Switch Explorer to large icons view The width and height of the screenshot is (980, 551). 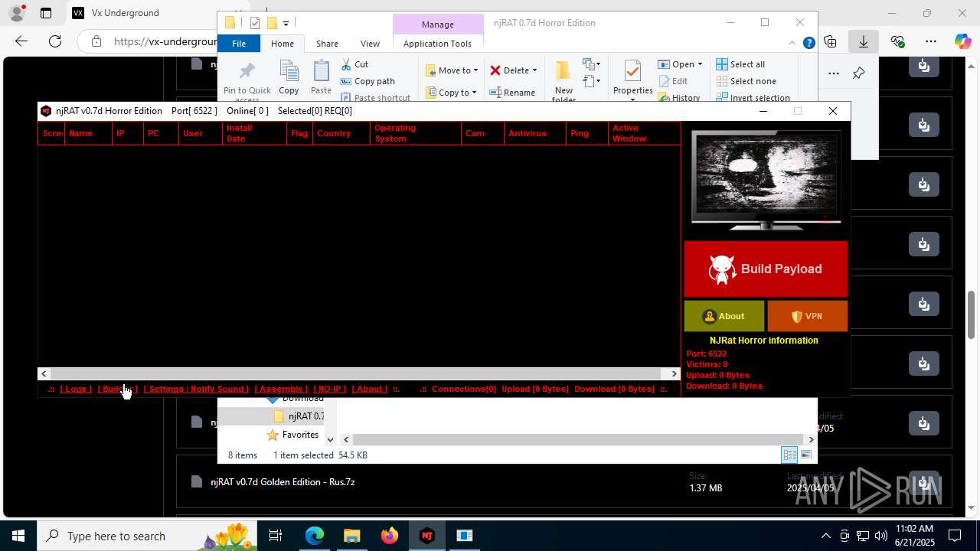[x=805, y=455]
